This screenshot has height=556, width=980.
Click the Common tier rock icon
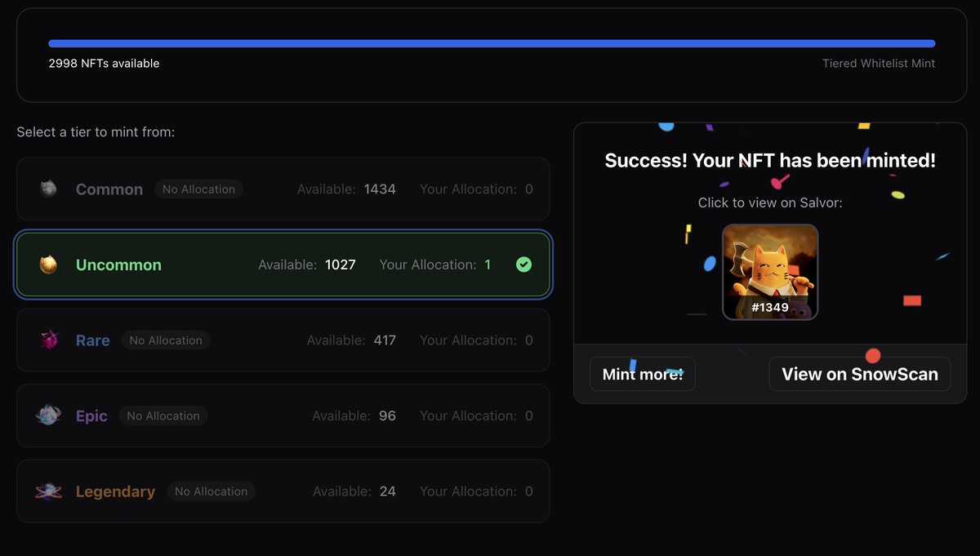click(47, 189)
